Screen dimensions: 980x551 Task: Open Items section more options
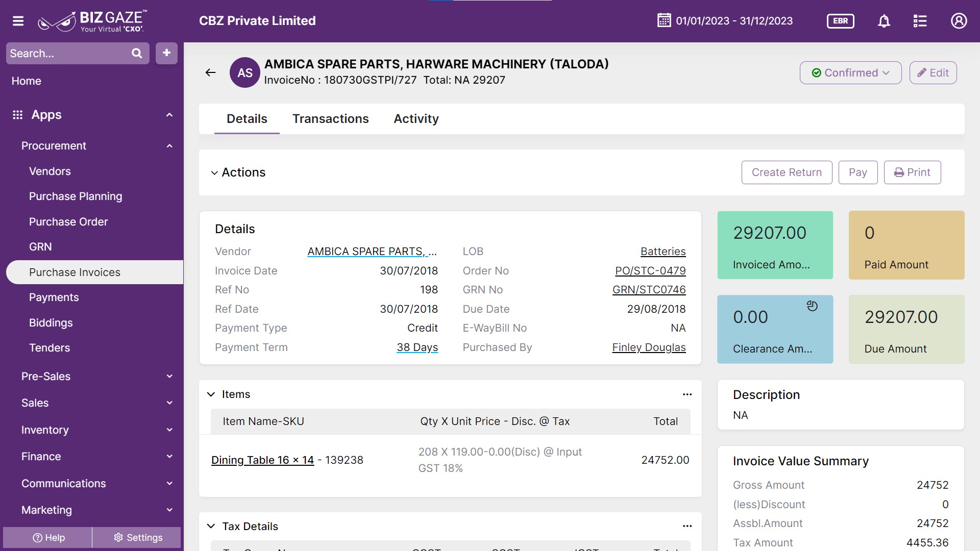coord(687,394)
